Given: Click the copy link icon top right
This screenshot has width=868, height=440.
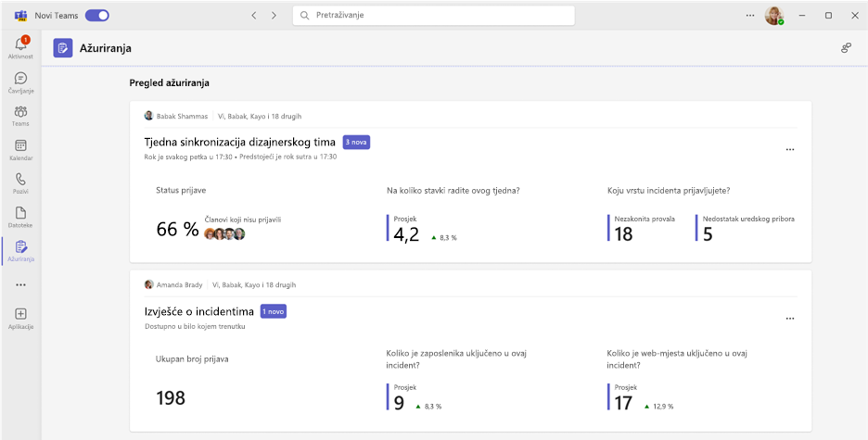Looking at the screenshot, I should point(846,48).
